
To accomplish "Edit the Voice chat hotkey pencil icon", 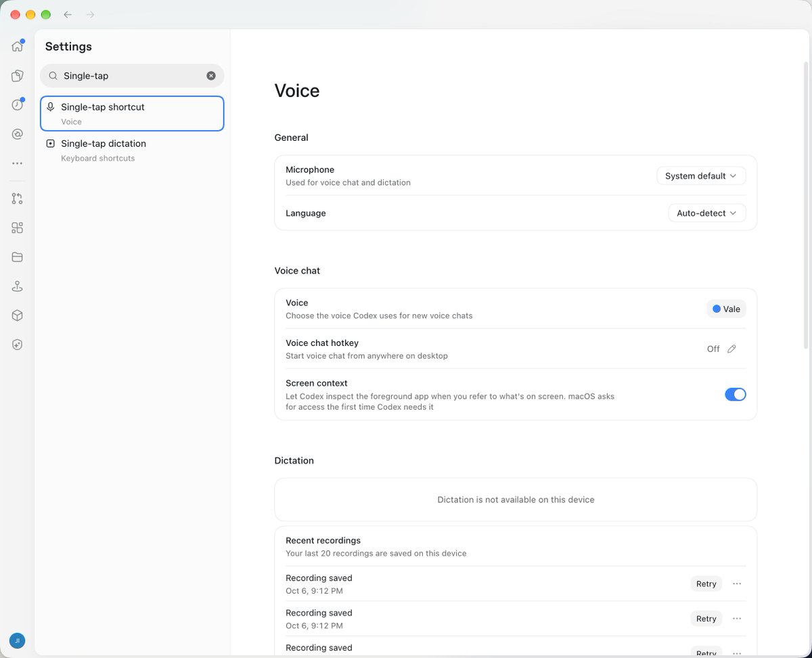I will pyautogui.click(x=731, y=349).
